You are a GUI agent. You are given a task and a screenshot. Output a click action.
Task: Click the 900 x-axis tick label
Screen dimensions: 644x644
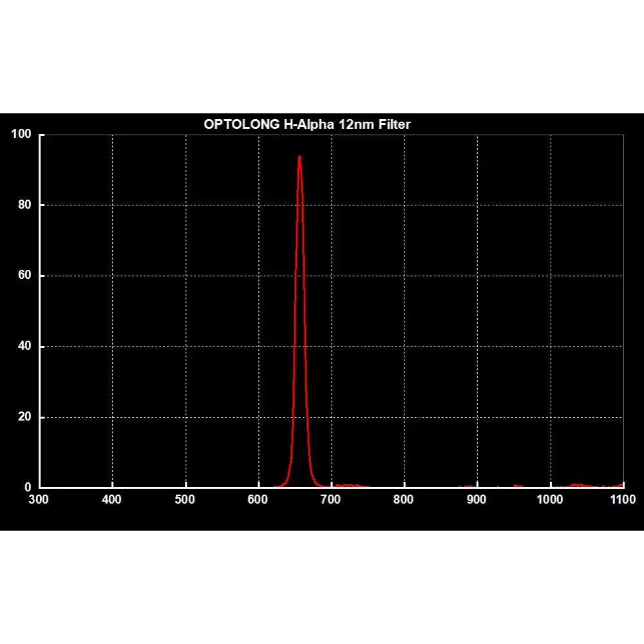tap(476, 498)
